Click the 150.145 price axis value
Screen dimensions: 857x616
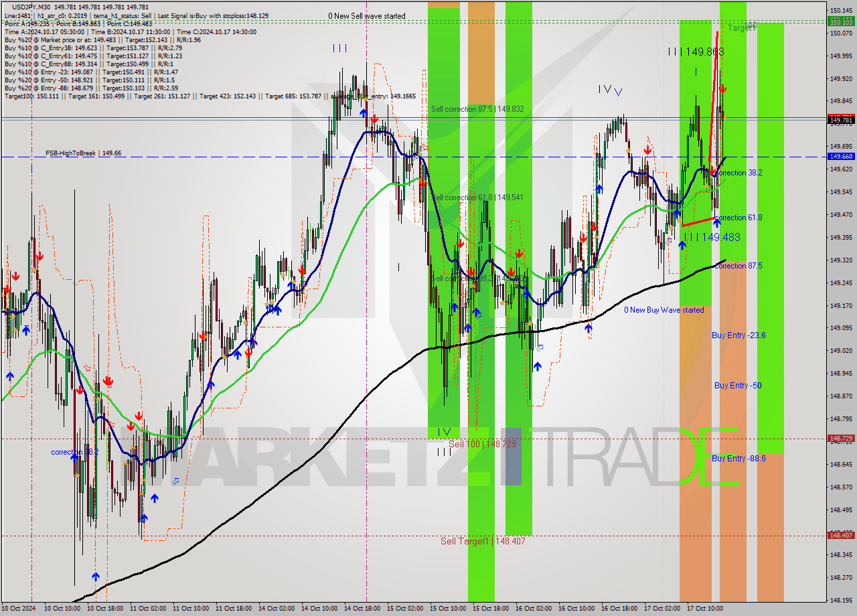coord(842,11)
